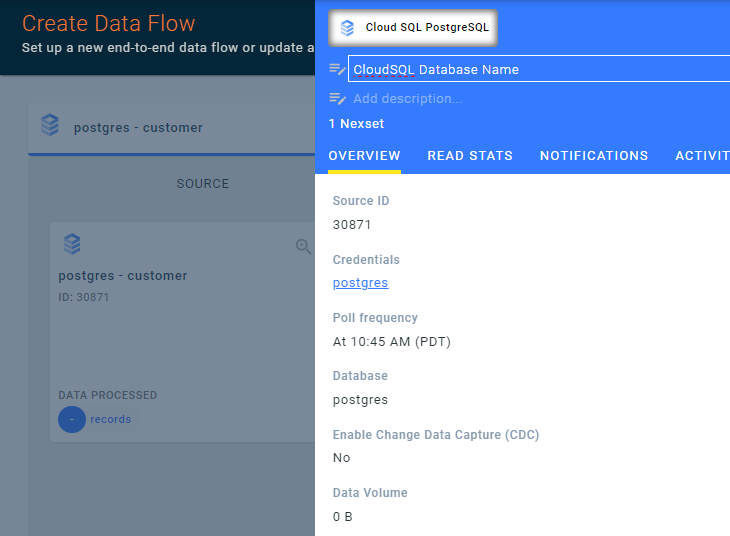This screenshot has width=730, height=536.
Task: Click the round dash records count badge
Action: pyautogui.click(x=72, y=420)
